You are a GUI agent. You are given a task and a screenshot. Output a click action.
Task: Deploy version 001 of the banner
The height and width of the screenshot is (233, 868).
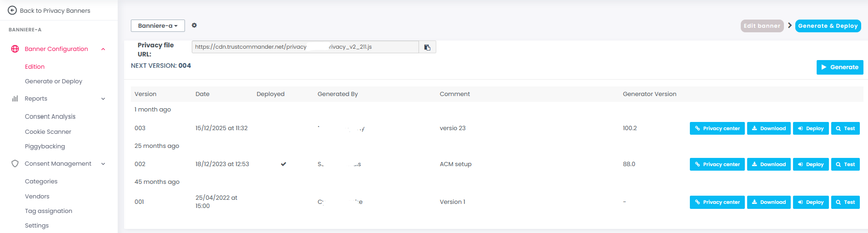(811, 202)
